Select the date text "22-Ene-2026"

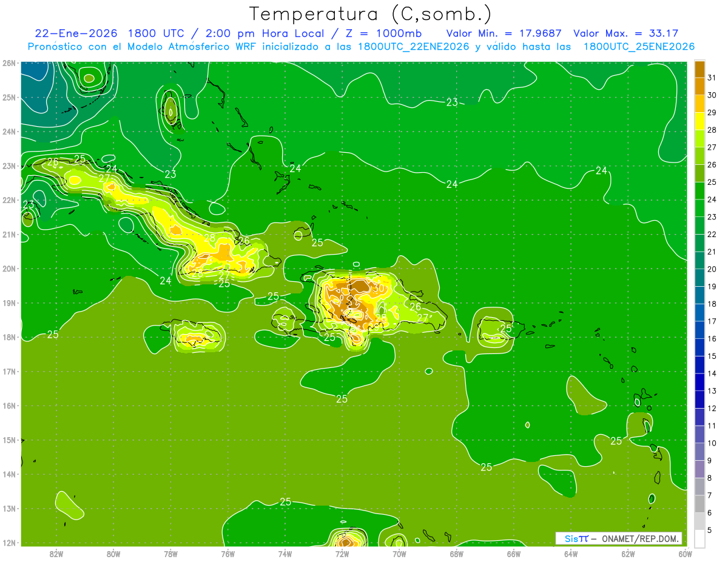[77, 33]
